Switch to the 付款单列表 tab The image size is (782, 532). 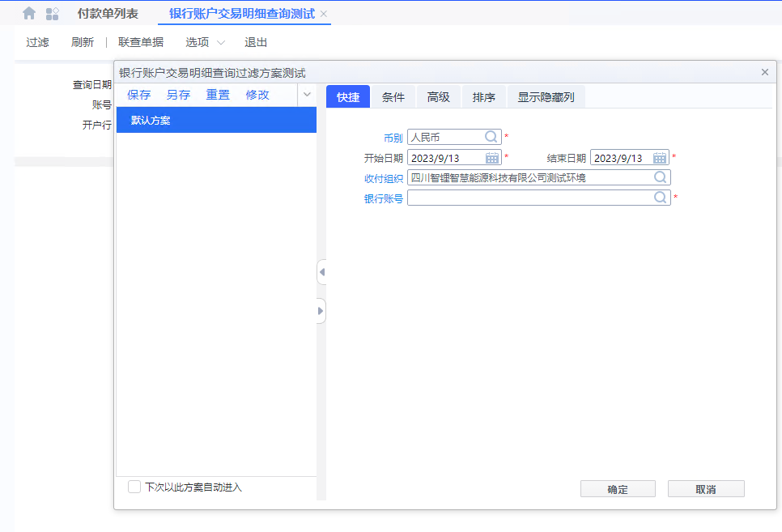tap(108, 14)
